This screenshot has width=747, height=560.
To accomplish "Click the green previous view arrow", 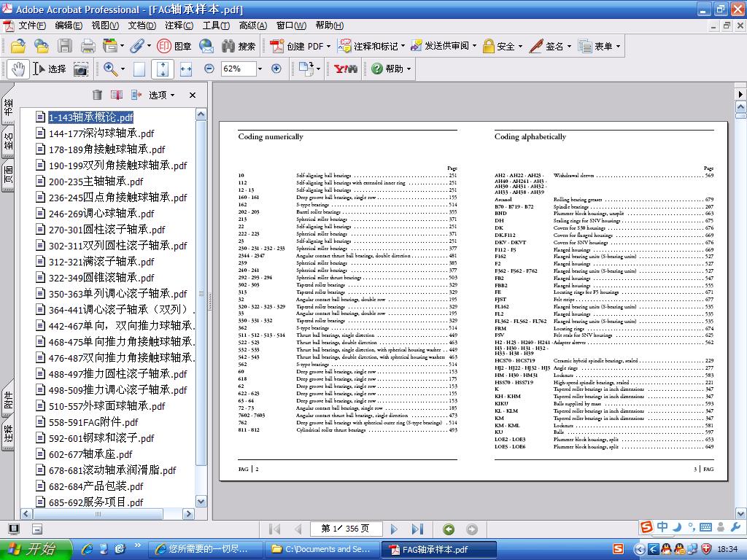I will pyautogui.click(x=449, y=529).
